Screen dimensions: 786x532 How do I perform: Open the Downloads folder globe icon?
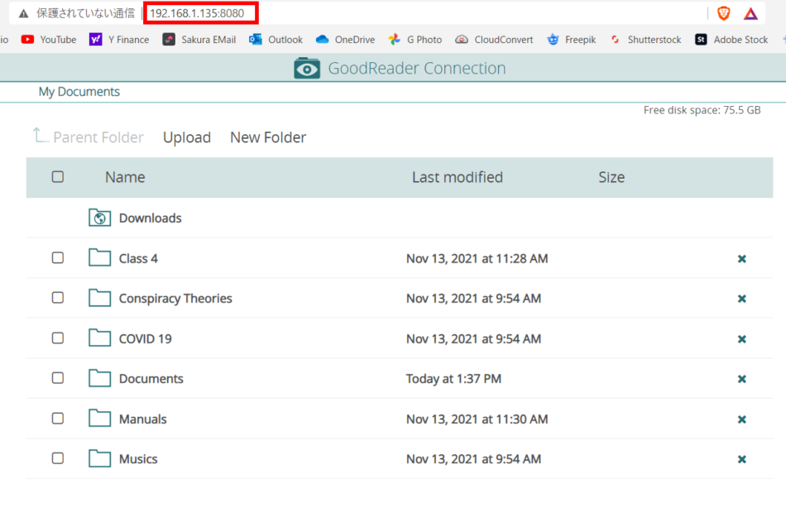pyautogui.click(x=99, y=218)
